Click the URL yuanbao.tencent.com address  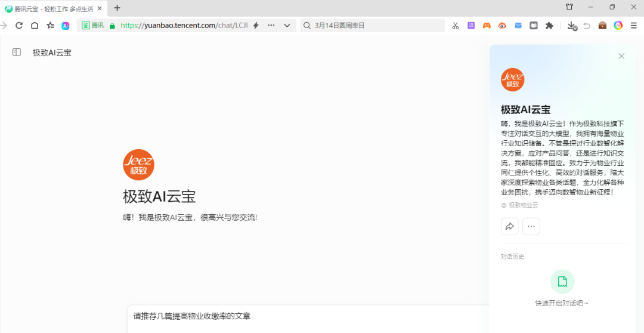click(184, 26)
